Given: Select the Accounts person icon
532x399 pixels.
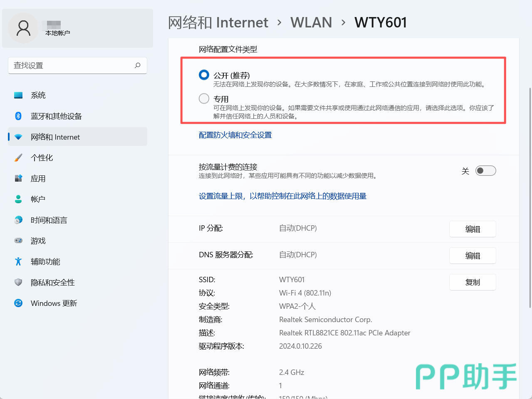Looking at the screenshot, I should point(18,199).
